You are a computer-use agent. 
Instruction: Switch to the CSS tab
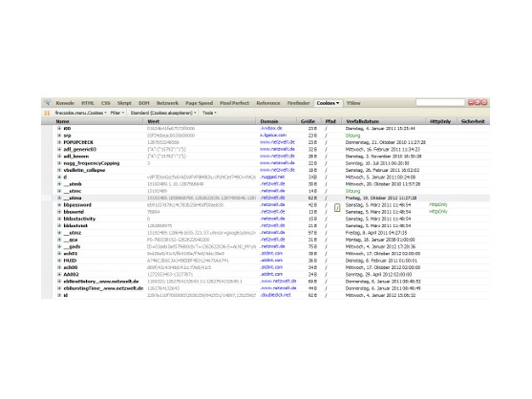point(105,103)
